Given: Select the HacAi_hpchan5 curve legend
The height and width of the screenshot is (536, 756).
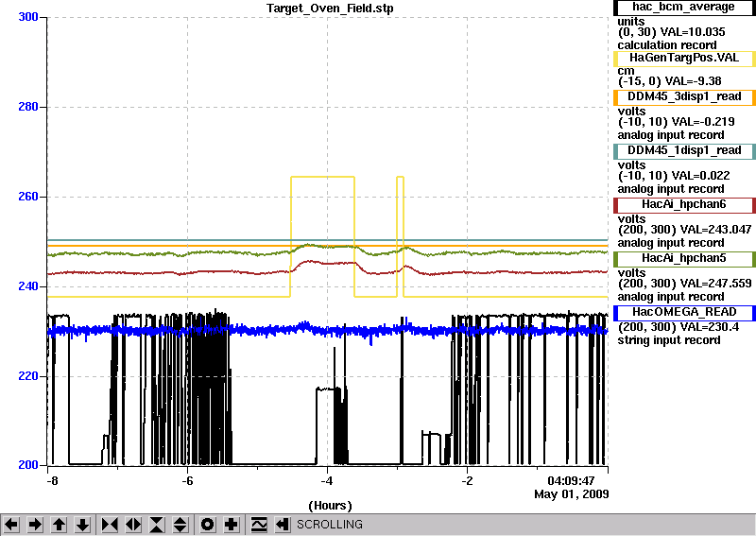Looking at the screenshot, I should coord(684,259).
